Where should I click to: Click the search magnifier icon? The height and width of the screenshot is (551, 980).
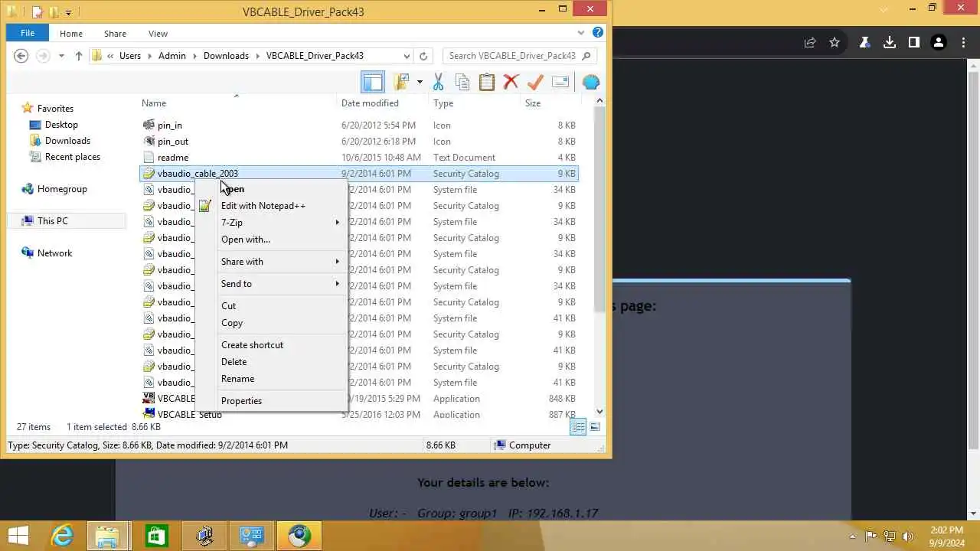pyautogui.click(x=586, y=56)
